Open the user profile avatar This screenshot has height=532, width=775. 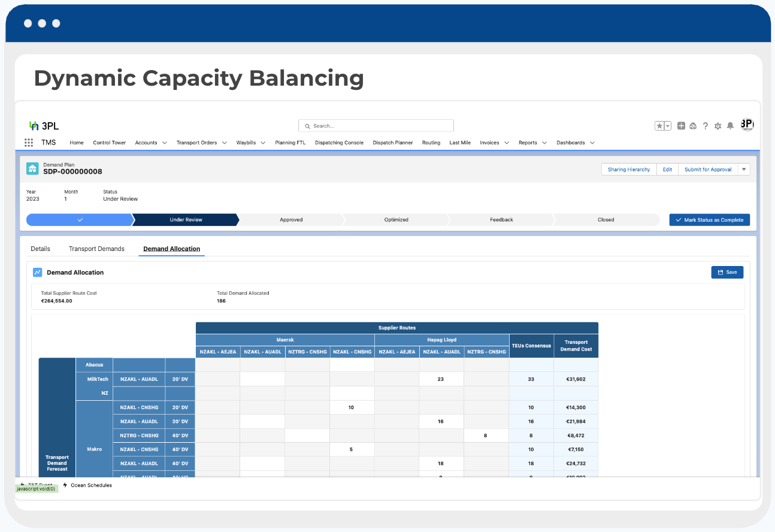click(747, 125)
